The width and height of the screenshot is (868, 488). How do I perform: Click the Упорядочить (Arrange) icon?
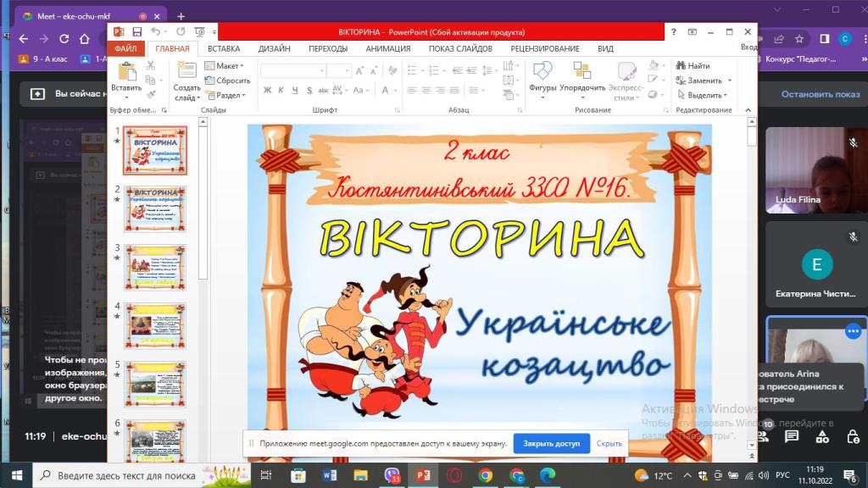point(581,71)
